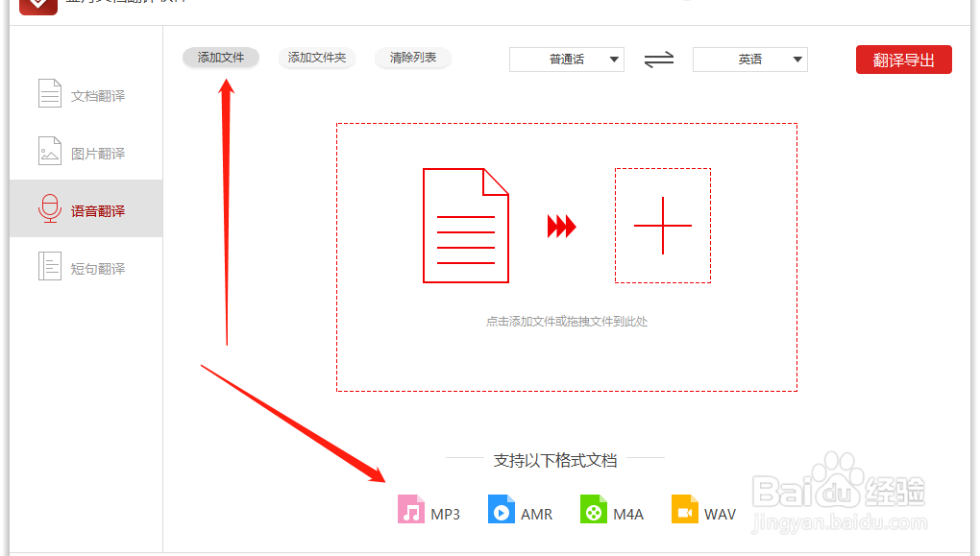Click the plus icon in dashed output box

tap(663, 225)
